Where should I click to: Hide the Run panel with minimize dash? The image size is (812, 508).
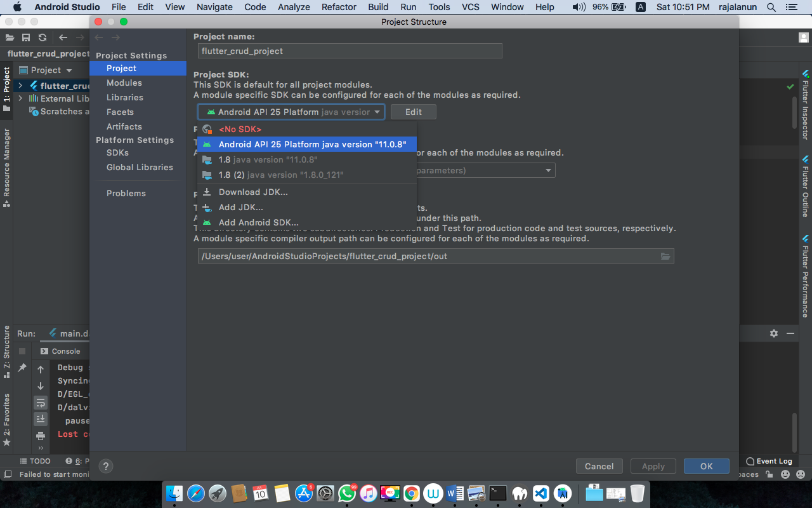(x=790, y=333)
